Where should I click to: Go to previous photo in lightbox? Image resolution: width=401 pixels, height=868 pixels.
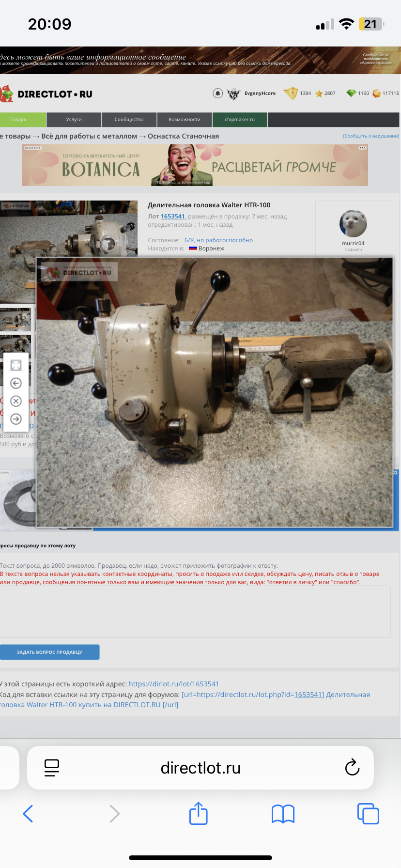pyautogui.click(x=16, y=383)
